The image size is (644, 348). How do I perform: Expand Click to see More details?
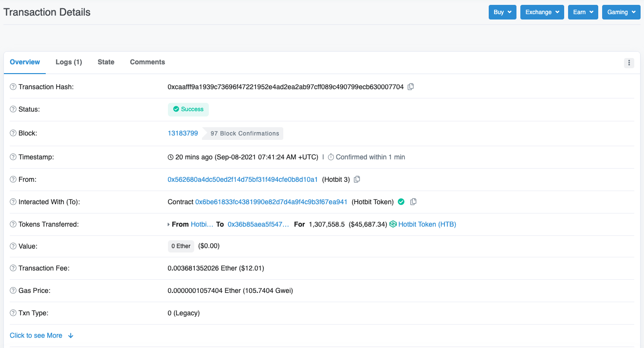(41, 335)
